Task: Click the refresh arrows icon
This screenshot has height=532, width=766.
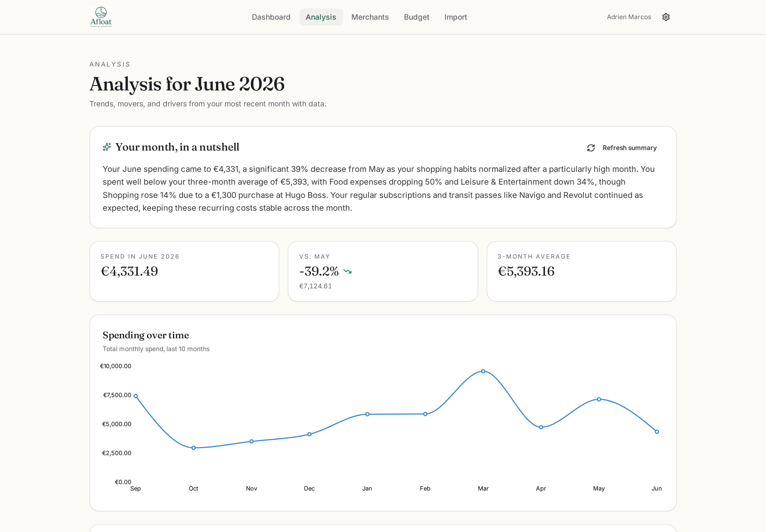Action: coord(591,148)
